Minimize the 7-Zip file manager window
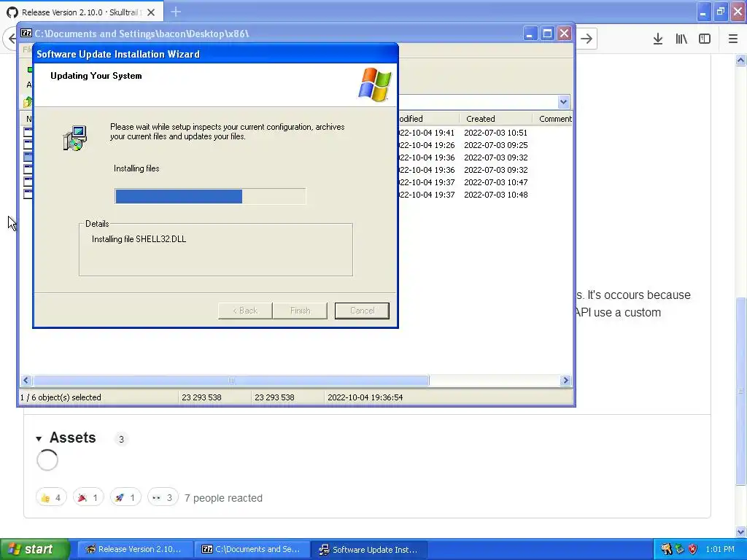This screenshot has width=747, height=560. (530, 34)
